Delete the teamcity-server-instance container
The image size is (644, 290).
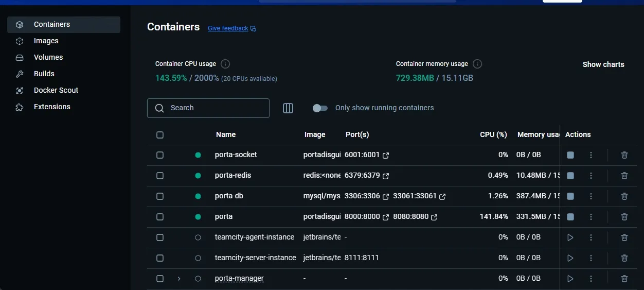pyautogui.click(x=624, y=258)
